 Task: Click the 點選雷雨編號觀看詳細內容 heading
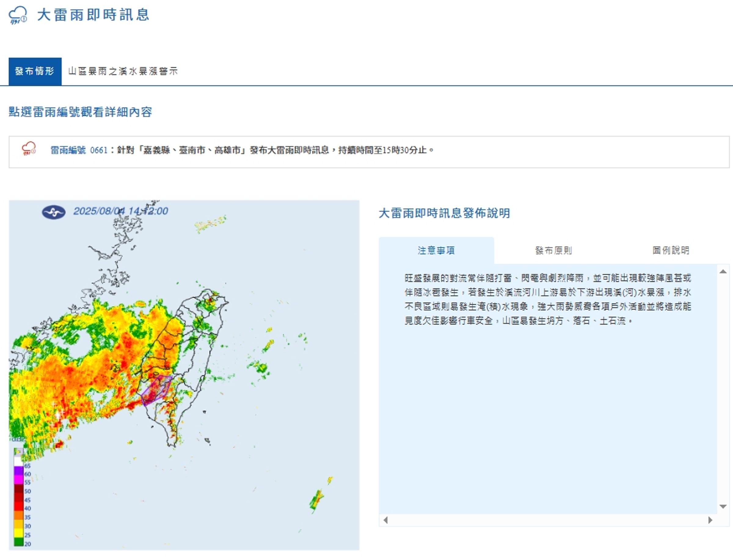tap(80, 112)
